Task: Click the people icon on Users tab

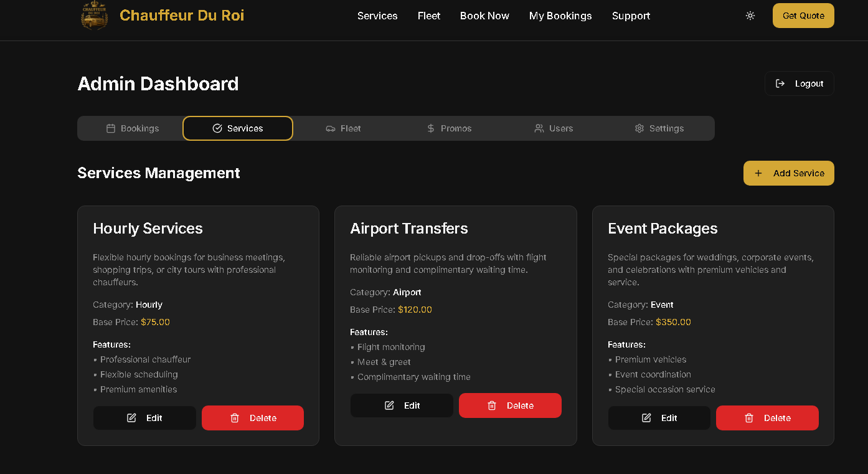Action: (539, 128)
